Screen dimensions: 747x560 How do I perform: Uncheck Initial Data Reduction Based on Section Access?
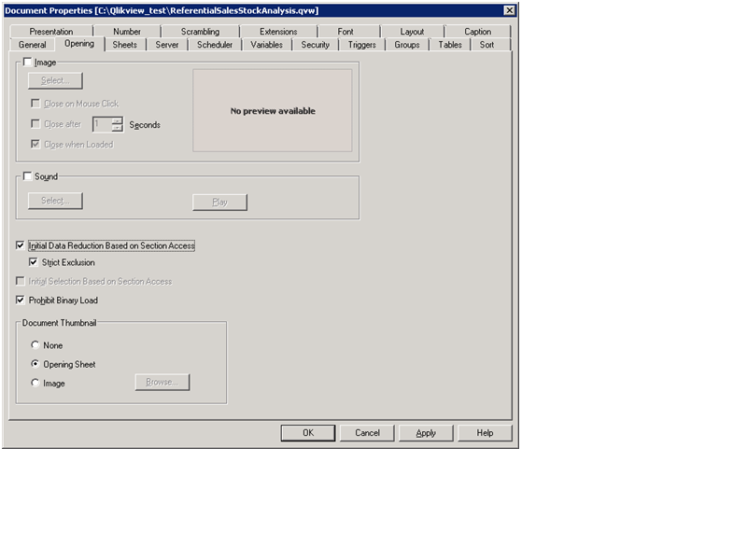(20, 245)
